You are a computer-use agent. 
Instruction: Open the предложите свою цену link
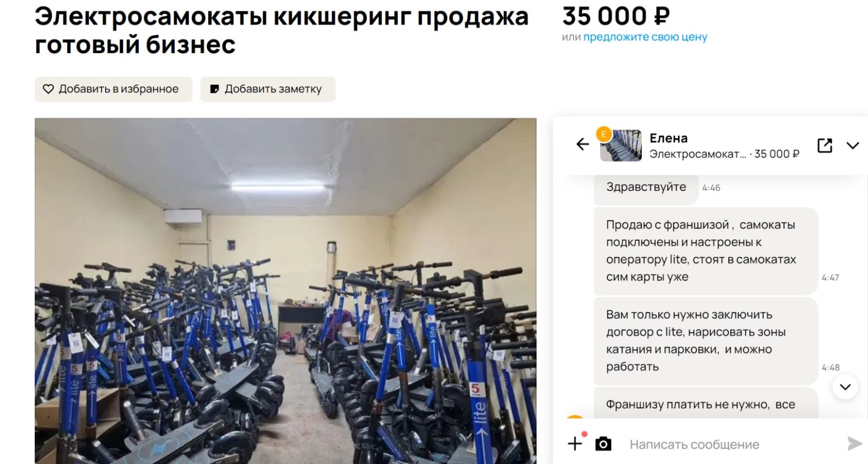coord(645,37)
